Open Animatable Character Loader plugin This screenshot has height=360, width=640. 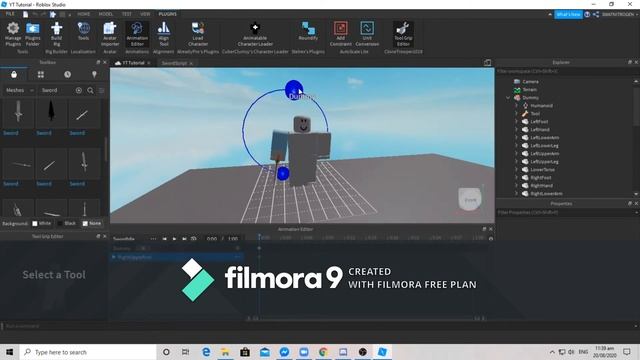[255, 34]
